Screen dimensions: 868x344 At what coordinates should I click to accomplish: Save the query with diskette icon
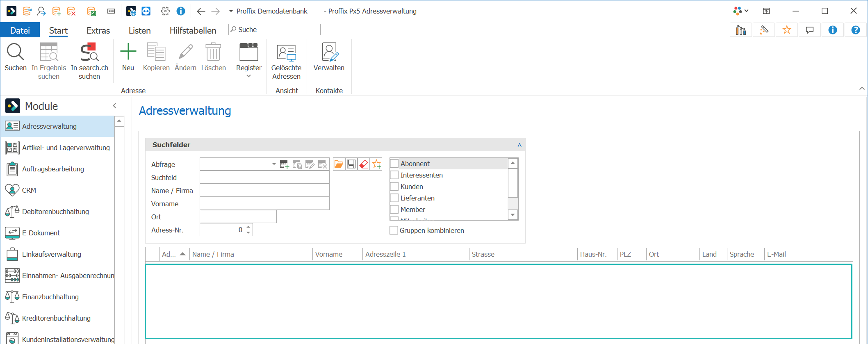click(x=351, y=164)
